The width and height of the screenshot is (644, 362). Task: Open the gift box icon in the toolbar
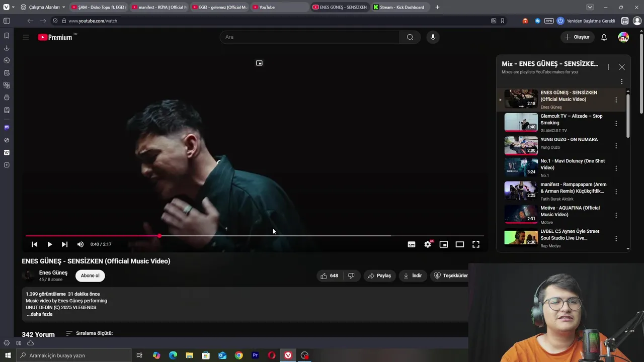[x=624, y=21]
